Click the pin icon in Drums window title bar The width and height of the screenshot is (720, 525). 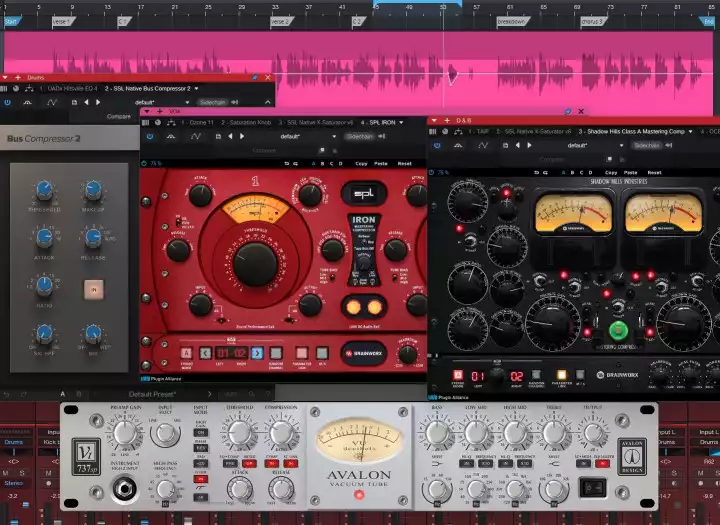pos(255,78)
